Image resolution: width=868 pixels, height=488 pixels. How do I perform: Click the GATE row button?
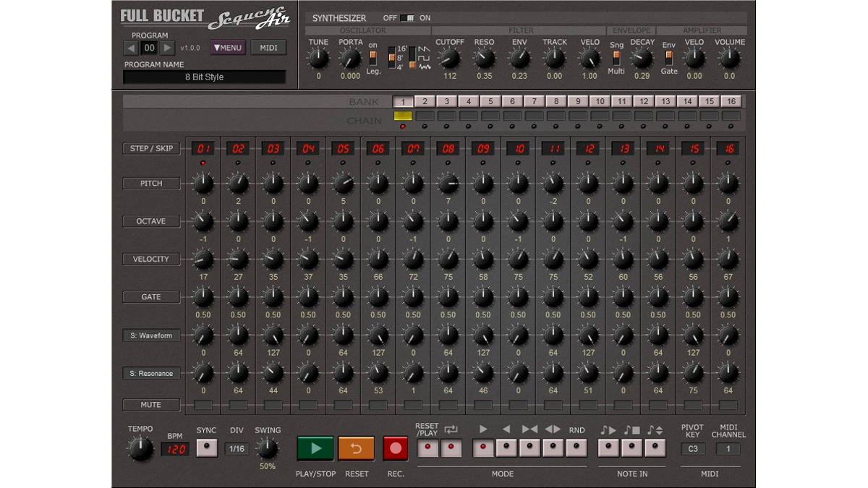pyautogui.click(x=151, y=297)
